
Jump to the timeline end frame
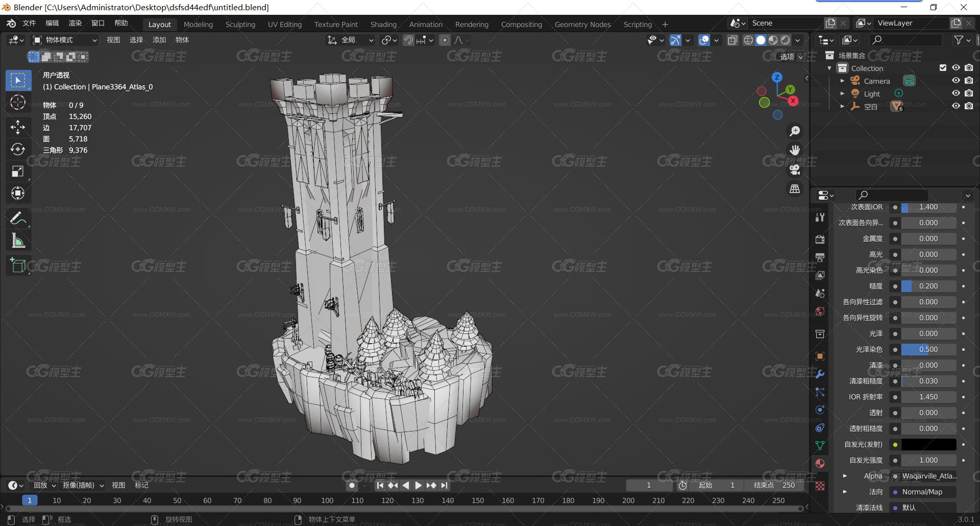pos(444,485)
